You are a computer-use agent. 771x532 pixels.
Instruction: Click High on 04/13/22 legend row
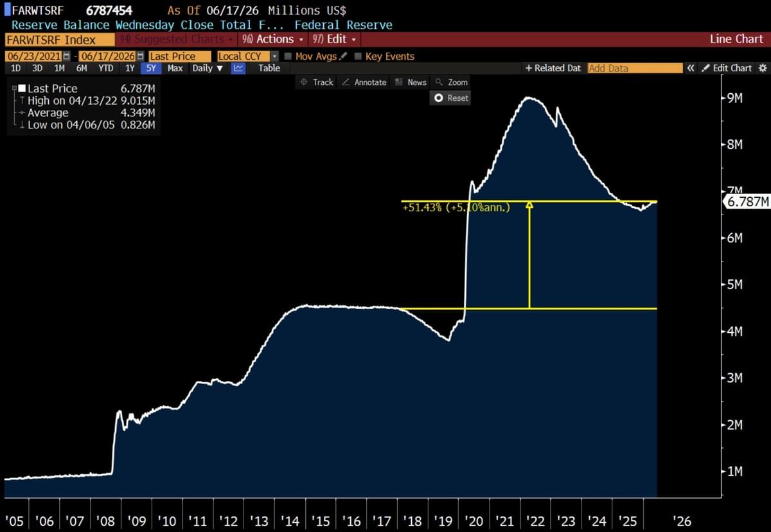[x=87, y=101]
